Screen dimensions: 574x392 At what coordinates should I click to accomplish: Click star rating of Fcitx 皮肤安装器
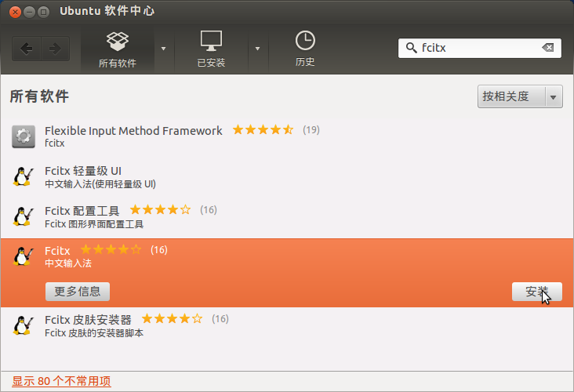[x=172, y=319]
